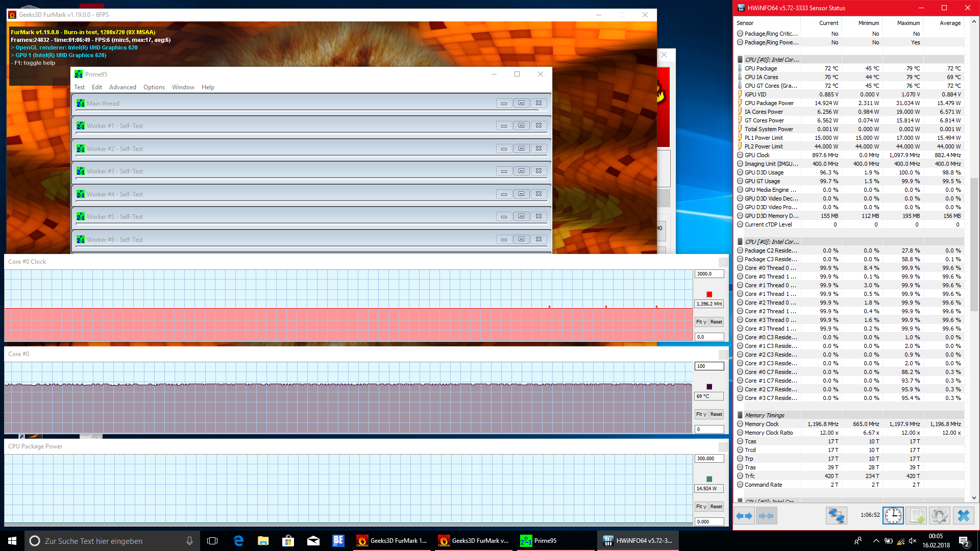
Task: Open HWiNFO sensor settings gear
Action: [x=940, y=516]
